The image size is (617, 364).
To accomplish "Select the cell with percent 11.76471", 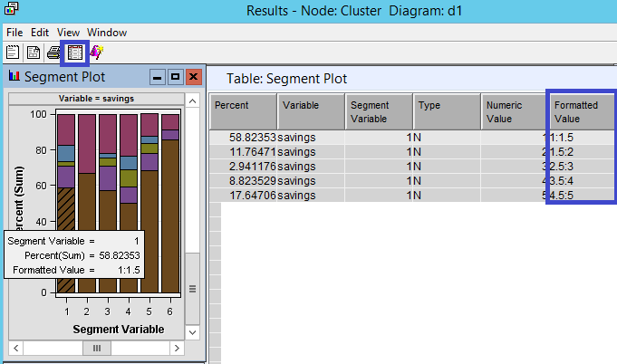I will [x=243, y=152].
